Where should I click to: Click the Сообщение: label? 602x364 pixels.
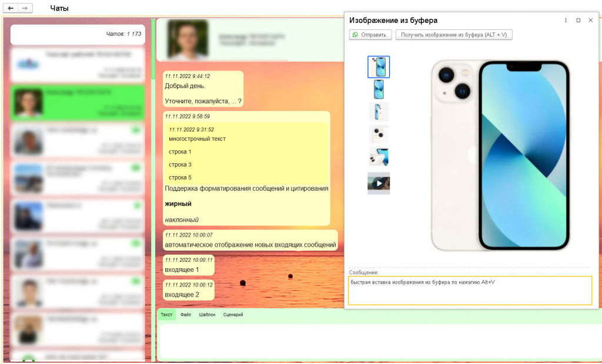point(363,272)
